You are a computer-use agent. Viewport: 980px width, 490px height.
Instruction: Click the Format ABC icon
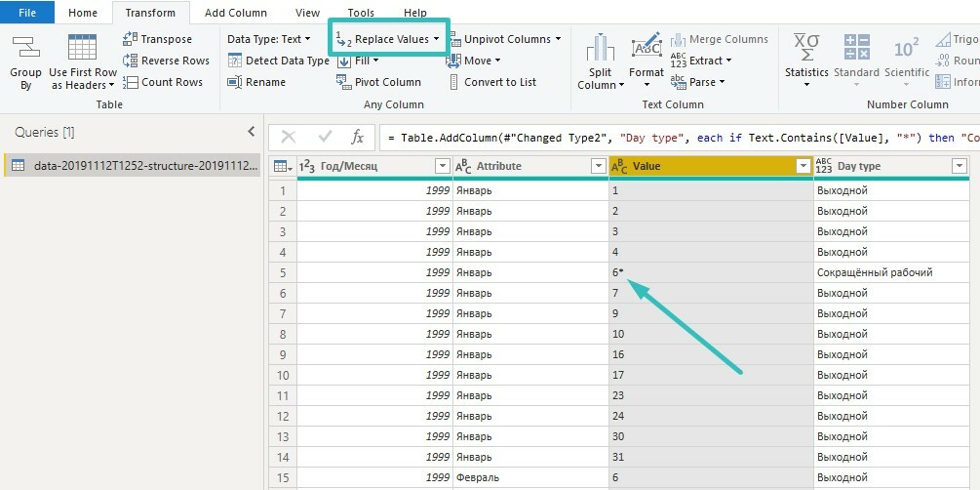(x=647, y=47)
